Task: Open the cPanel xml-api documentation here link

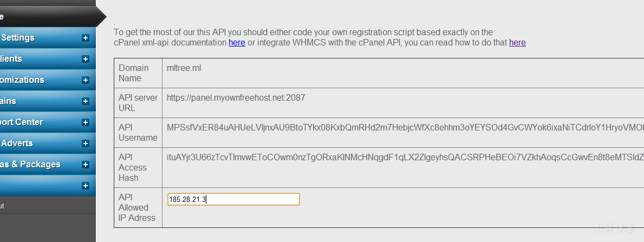Action: [x=237, y=42]
